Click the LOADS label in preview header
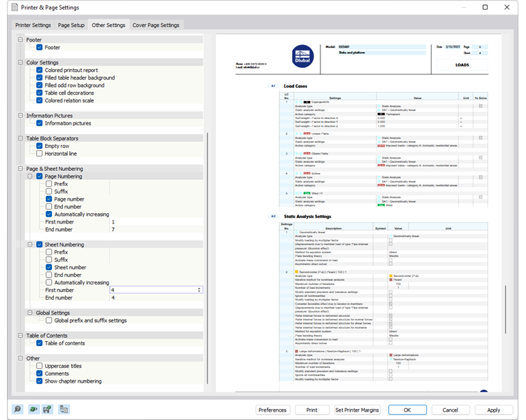Image resolution: width=526 pixels, height=420 pixels. pos(462,65)
